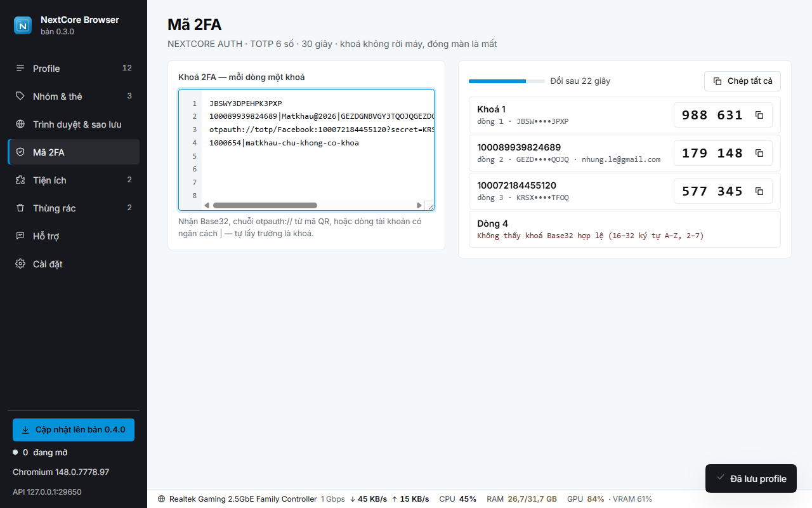Copy the 179 148 code
Screen dimensions: 812x508
(x=759, y=153)
